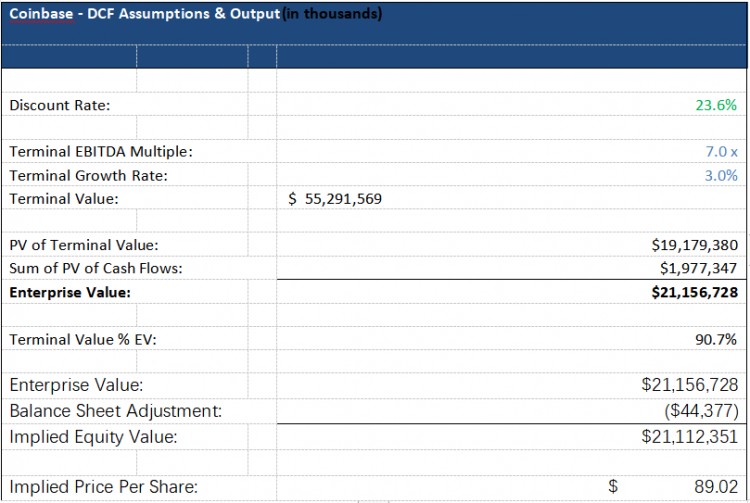Select the 'Terminal Value % EV:' label
The width and height of the screenshot is (750, 503).
point(83,339)
